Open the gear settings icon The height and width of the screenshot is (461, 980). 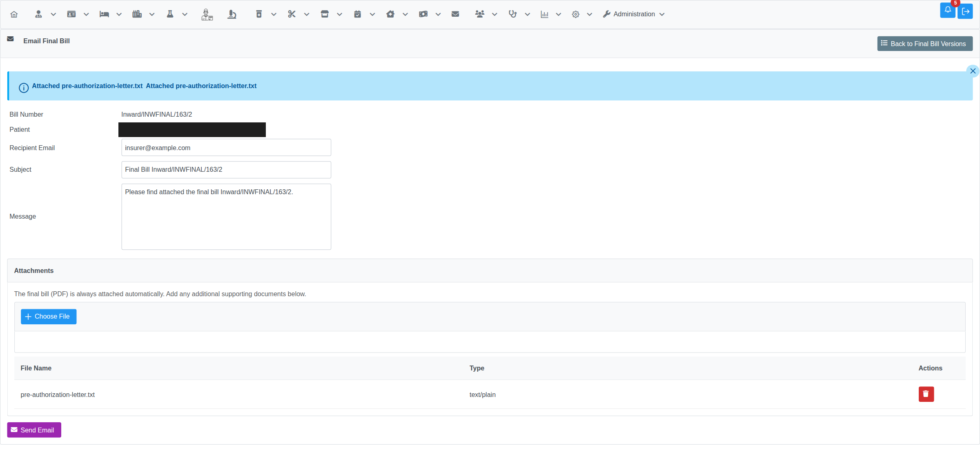point(575,14)
